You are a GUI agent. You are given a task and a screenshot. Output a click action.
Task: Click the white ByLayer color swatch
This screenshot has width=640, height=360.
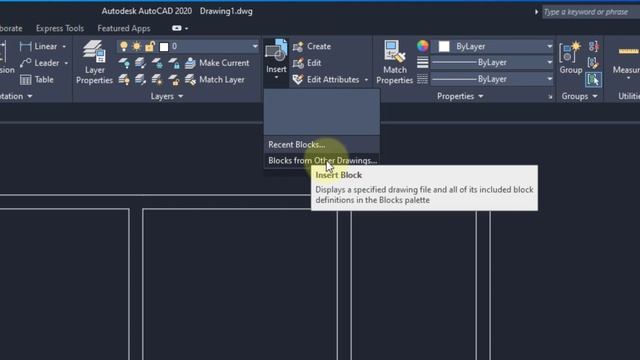pos(444,47)
